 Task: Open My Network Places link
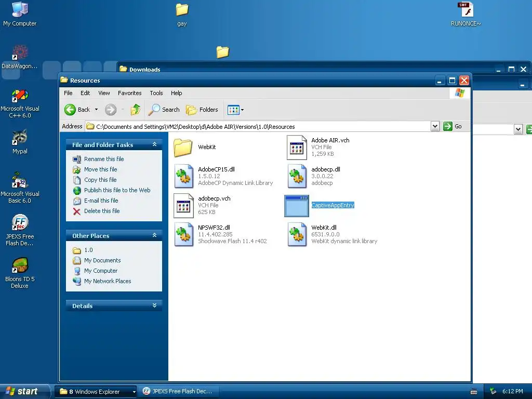point(108,281)
